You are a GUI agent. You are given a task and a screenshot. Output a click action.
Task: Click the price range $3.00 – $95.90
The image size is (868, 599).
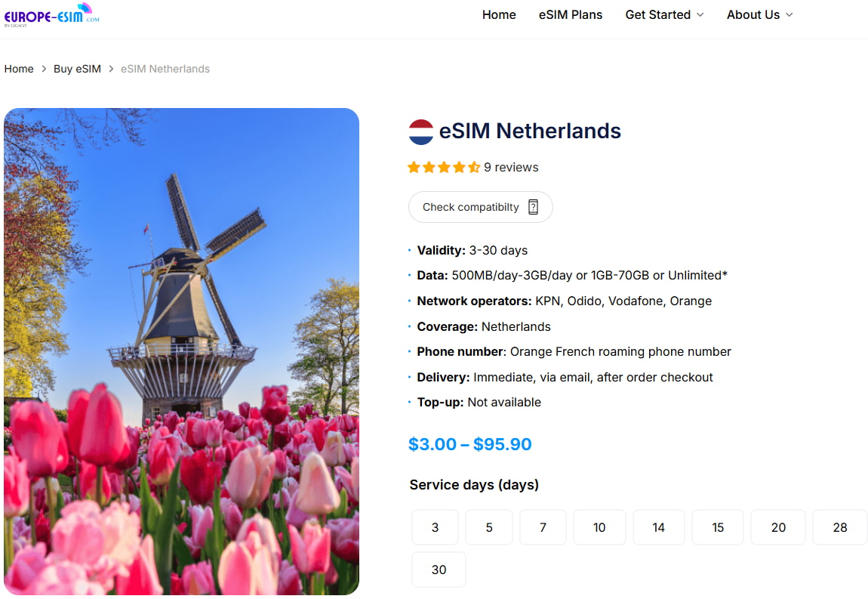469,444
